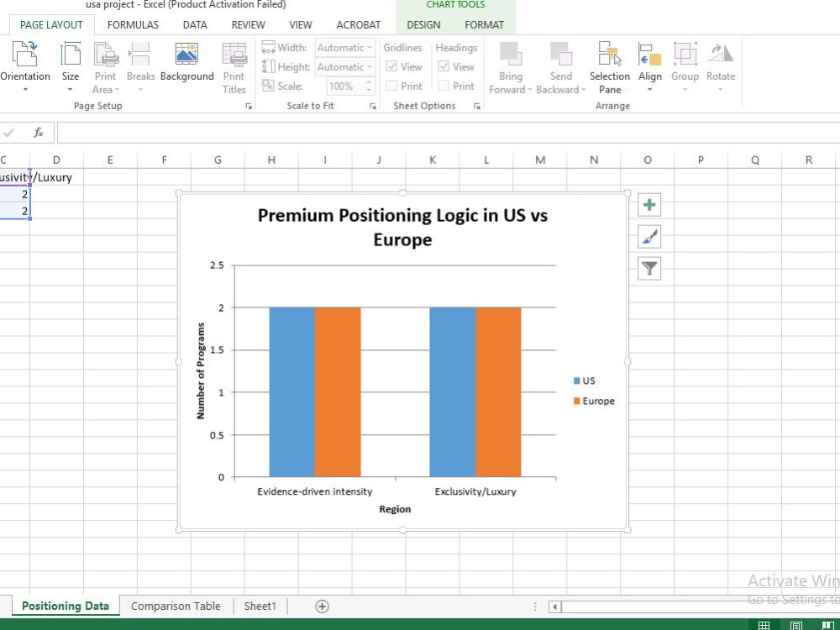Open the Selection Pane
Viewport: 840px width, 630px height.
[610, 67]
